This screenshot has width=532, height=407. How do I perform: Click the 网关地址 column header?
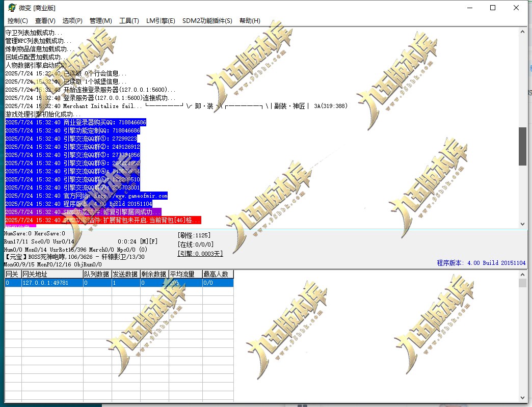[x=52, y=274]
